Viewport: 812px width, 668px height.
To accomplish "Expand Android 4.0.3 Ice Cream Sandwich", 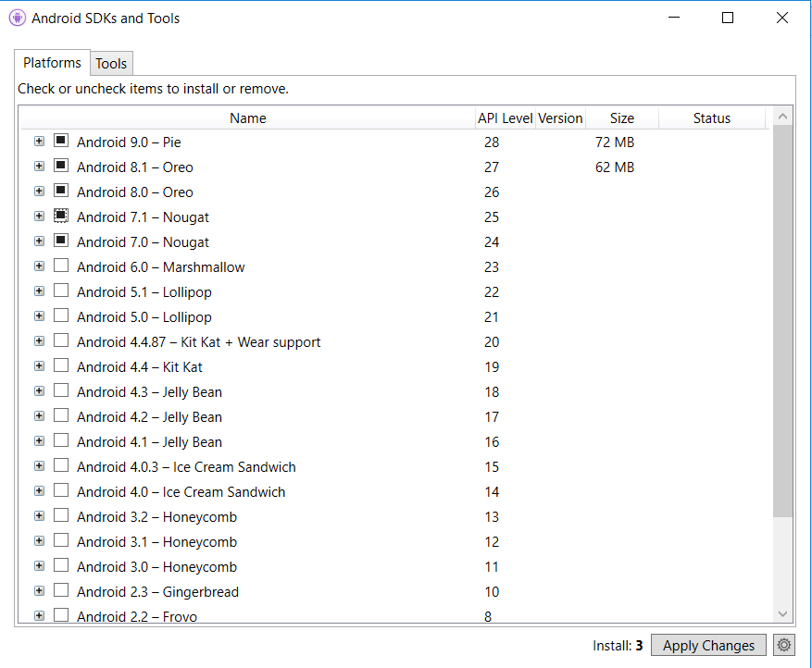I will click(x=39, y=465).
